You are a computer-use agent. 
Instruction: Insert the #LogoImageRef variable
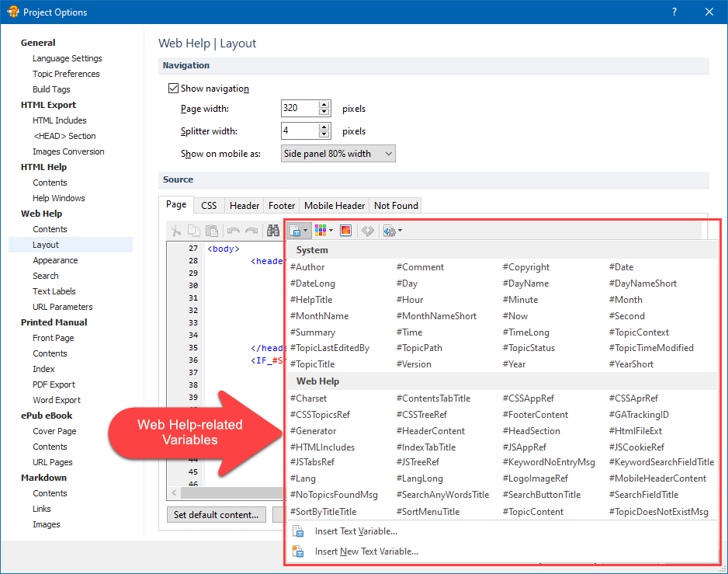(x=536, y=478)
